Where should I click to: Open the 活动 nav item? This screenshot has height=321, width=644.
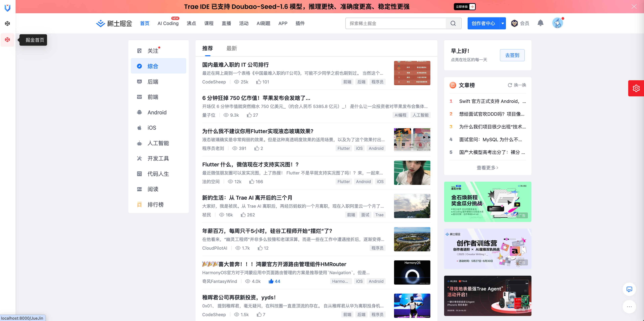pos(244,23)
